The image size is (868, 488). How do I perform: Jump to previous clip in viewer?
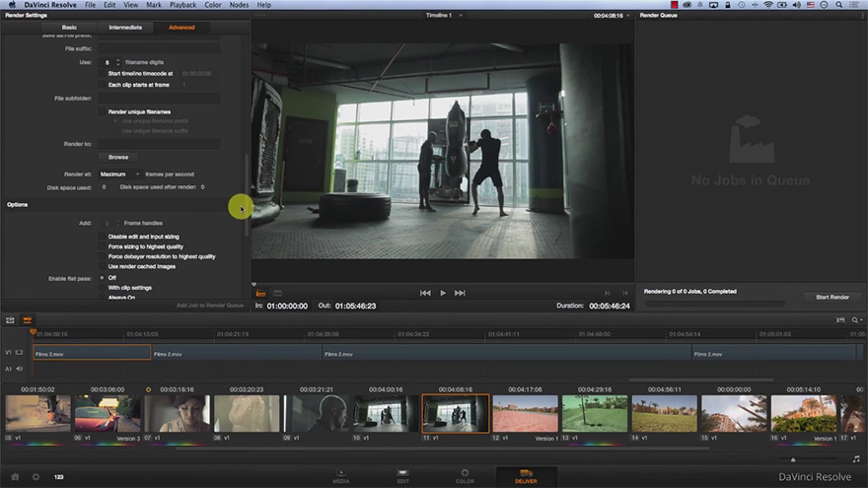click(x=425, y=293)
